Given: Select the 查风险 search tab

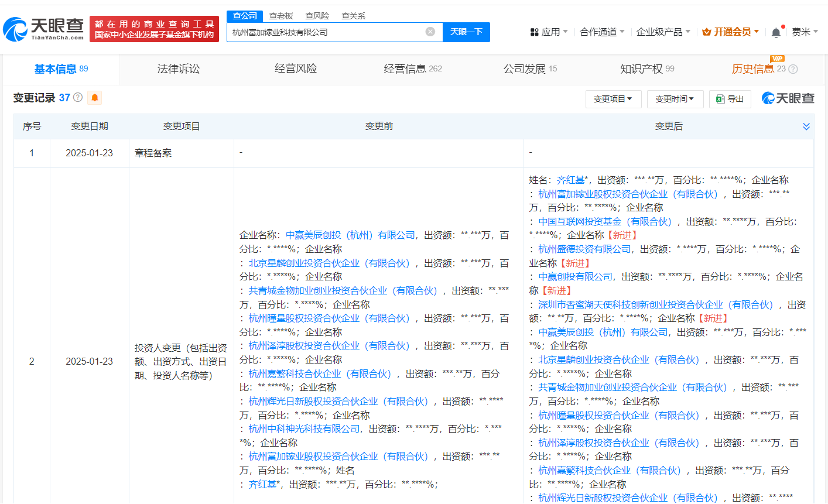Looking at the screenshot, I should click(x=317, y=16).
